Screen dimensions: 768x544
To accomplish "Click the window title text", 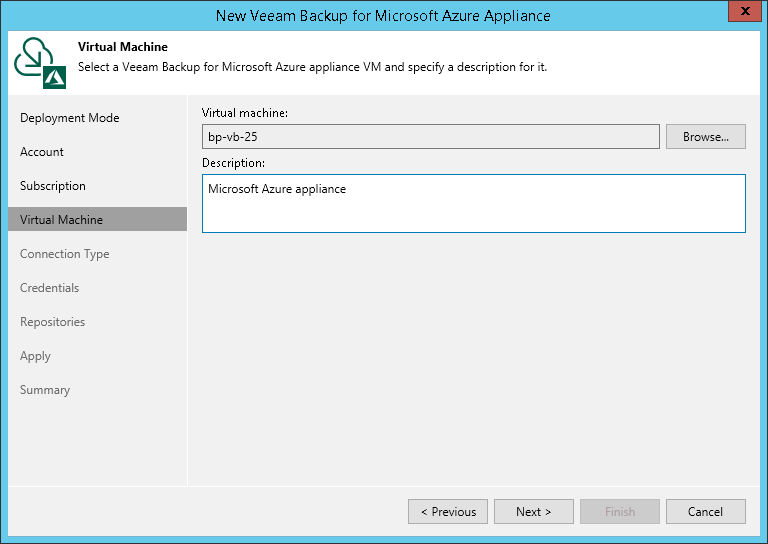I will point(383,16).
